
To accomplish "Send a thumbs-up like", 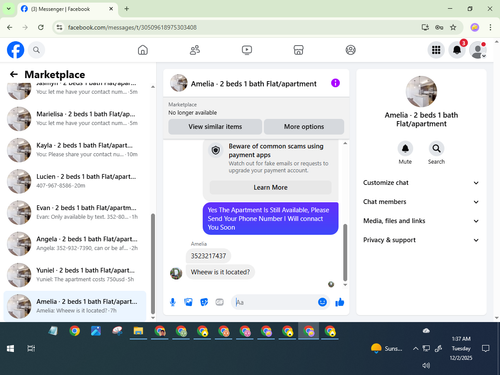I will pyautogui.click(x=340, y=302).
